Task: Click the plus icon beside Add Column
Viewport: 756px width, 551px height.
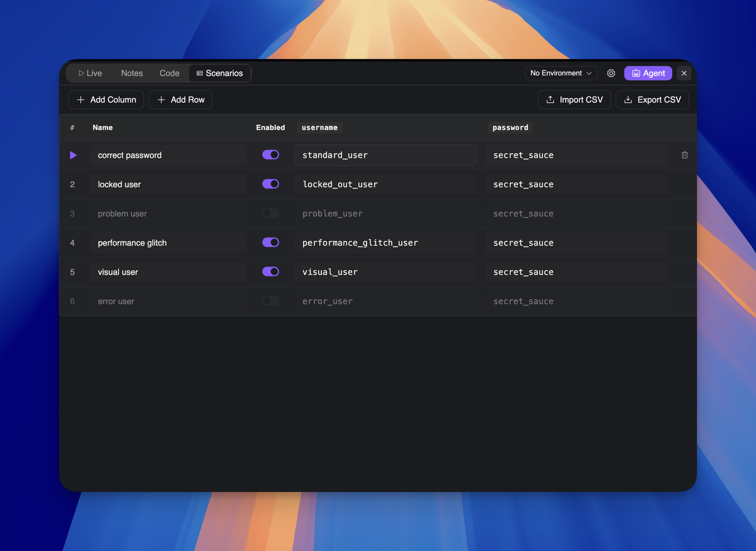Action: tap(80, 99)
